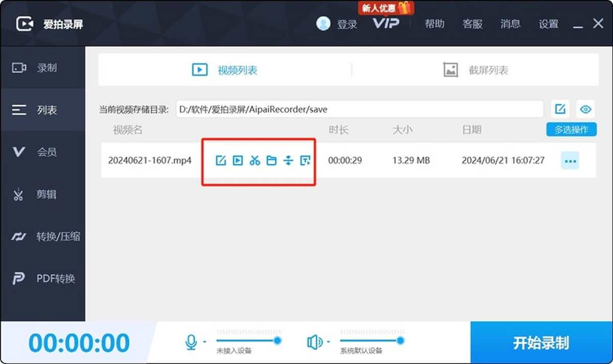Switch to the 截屏列表 tab
This screenshot has height=364, width=613.
tap(476, 70)
